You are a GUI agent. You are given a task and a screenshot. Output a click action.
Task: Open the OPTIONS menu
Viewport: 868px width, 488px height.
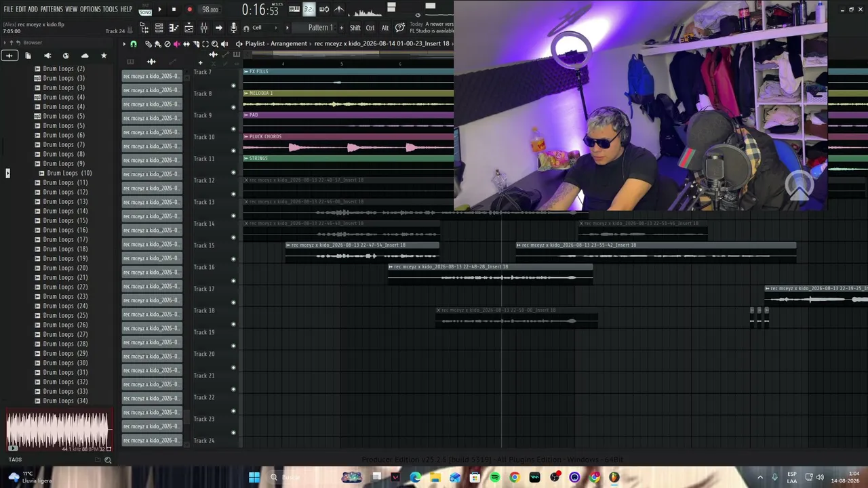pyautogui.click(x=90, y=9)
